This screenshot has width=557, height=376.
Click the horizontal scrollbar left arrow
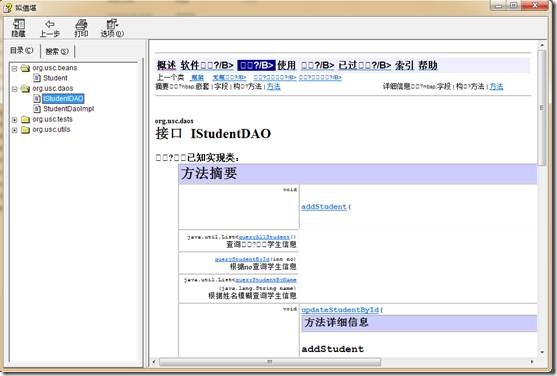tap(154, 362)
